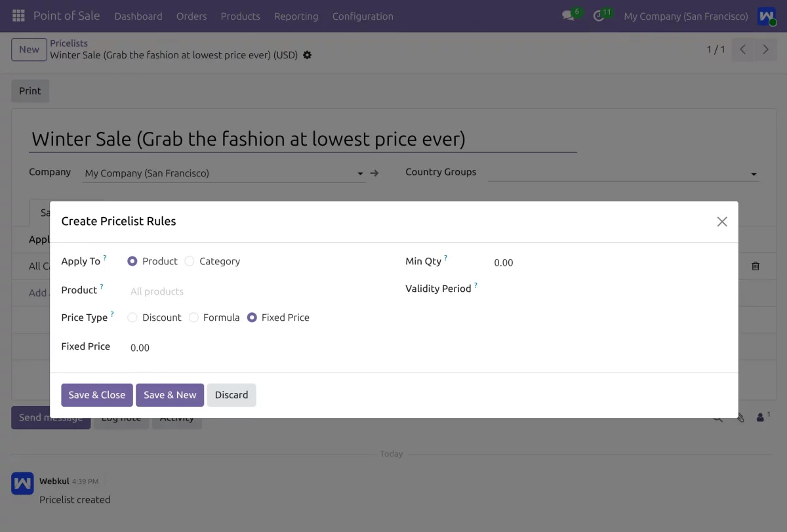Click help tooltip beside Price Type
Image resolution: width=787 pixels, height=532 pixels.
coord(112,314)
